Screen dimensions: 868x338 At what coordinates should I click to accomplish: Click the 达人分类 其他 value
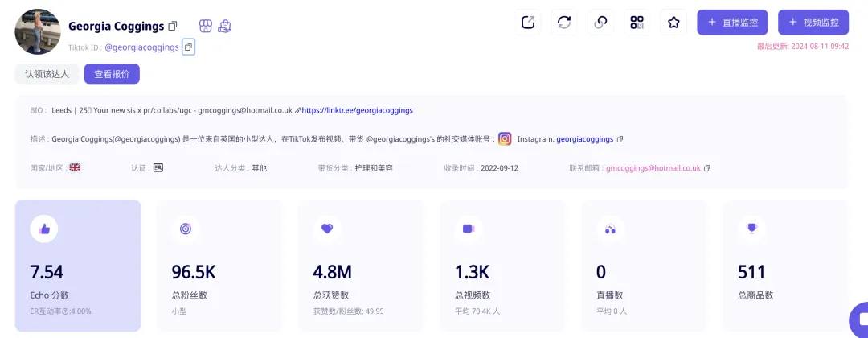[259, 168]
